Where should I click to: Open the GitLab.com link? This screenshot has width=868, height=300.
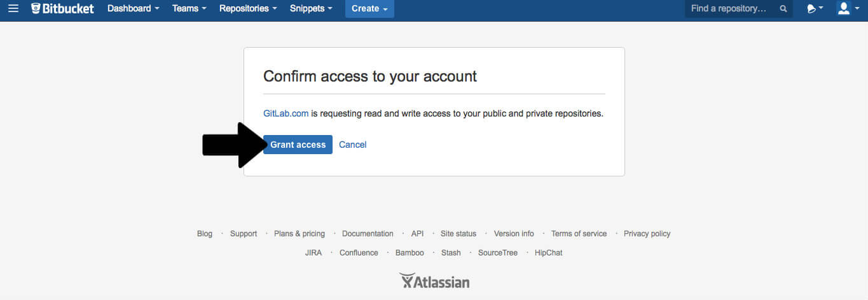tap(286, 113)
